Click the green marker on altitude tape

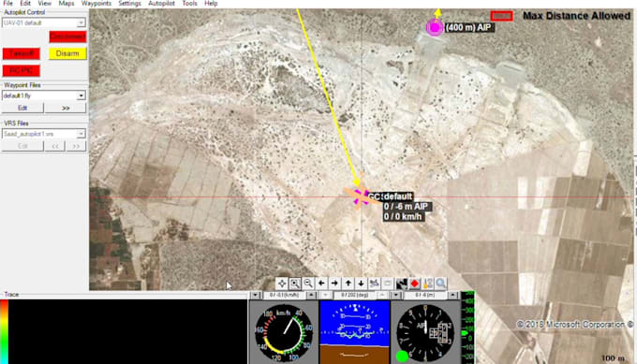[x=465, y=333]
